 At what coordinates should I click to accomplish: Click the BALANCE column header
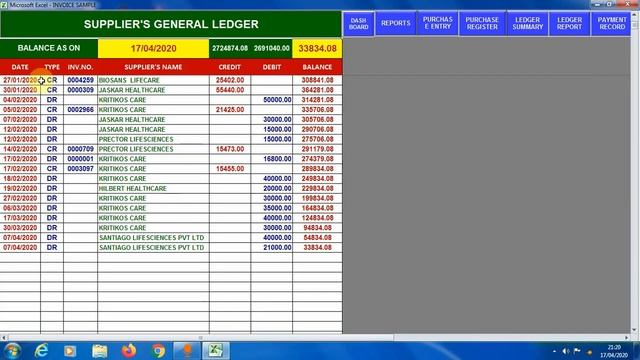[317, 67]
